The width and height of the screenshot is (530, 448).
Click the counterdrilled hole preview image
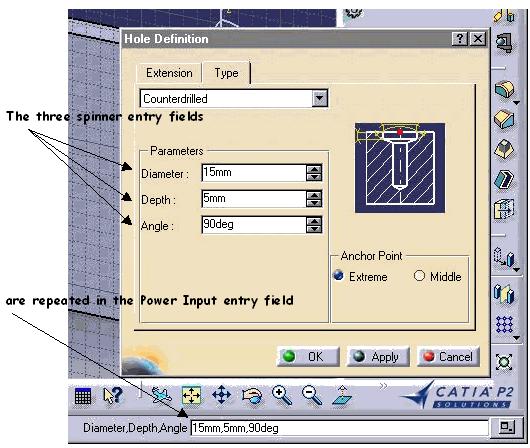pos(400,168)
